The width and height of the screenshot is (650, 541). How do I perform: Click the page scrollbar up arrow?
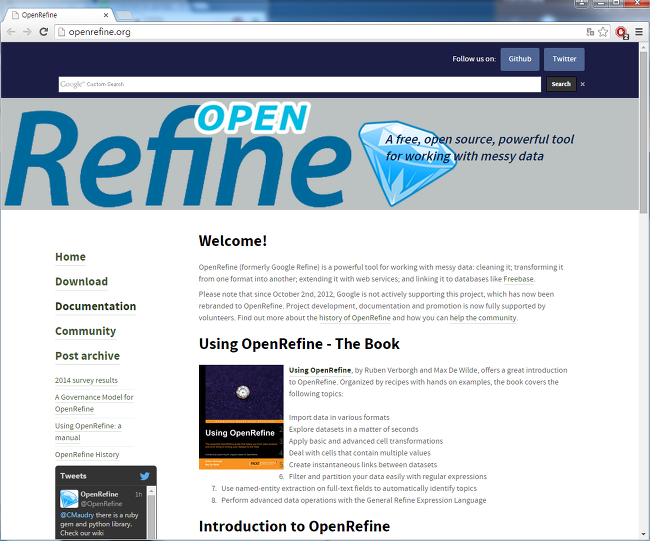pos(644,47)
